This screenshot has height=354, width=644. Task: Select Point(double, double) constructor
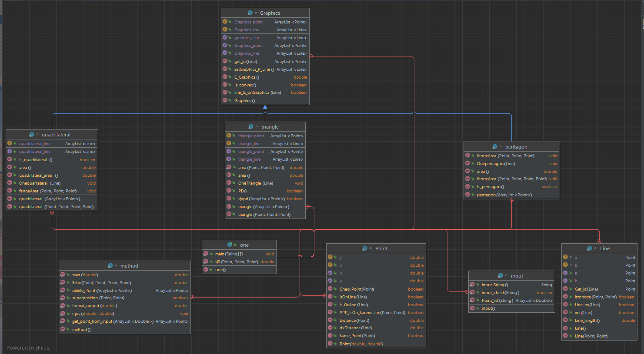[361, 344]
